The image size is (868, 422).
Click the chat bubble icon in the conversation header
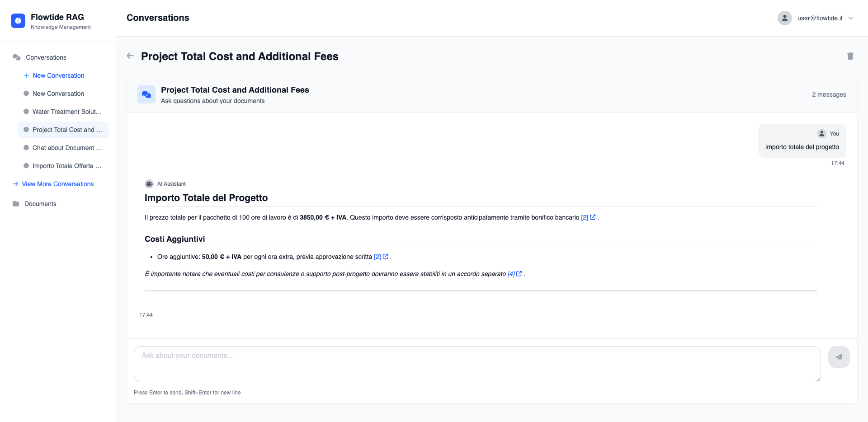click(146, 94)
